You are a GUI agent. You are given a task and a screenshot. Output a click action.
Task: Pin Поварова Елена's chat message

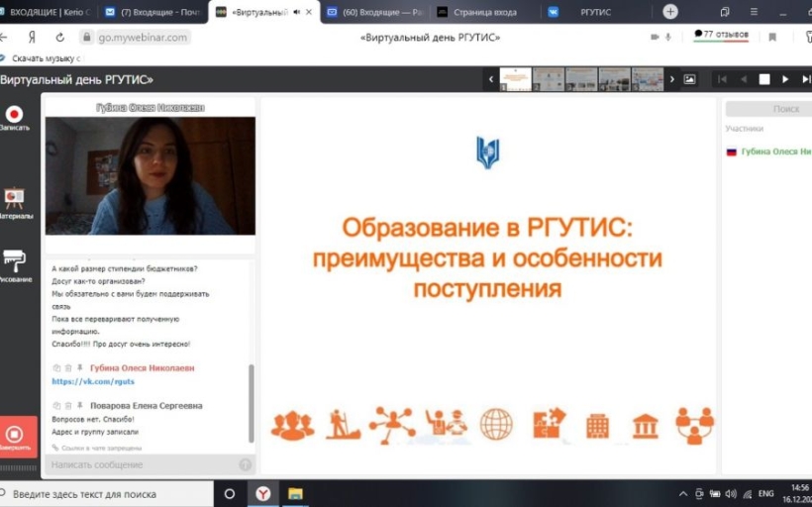[80, 405]
